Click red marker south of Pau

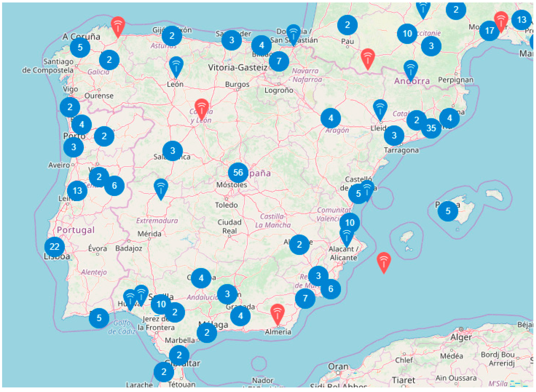click(368, 57)
